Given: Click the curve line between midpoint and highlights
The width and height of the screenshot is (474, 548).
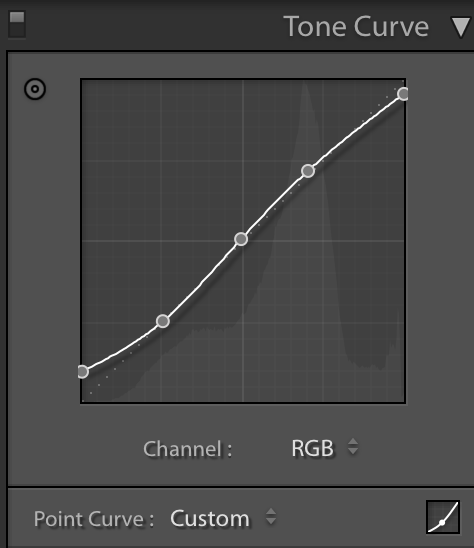Looking at the screenshot, I should tap(274, 206).
